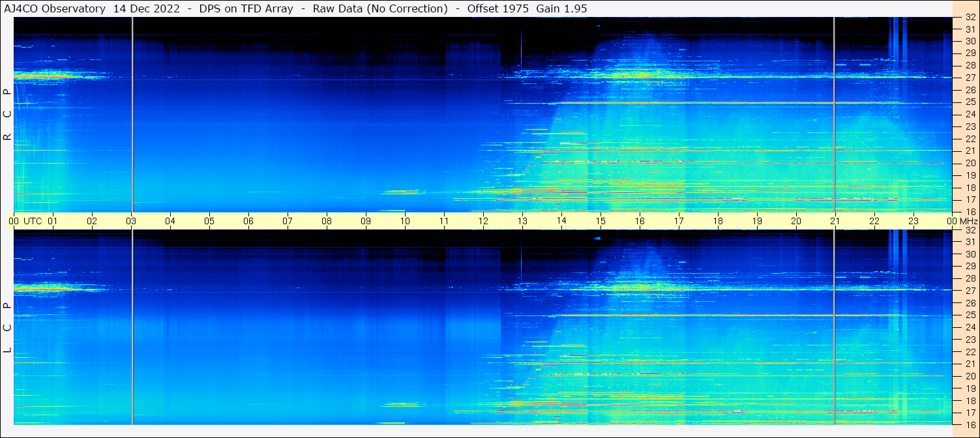Click the 29 frequency tick of LCP panel
Screen dimensions: 980x438
pyautogui.click(x=970, y=267)
